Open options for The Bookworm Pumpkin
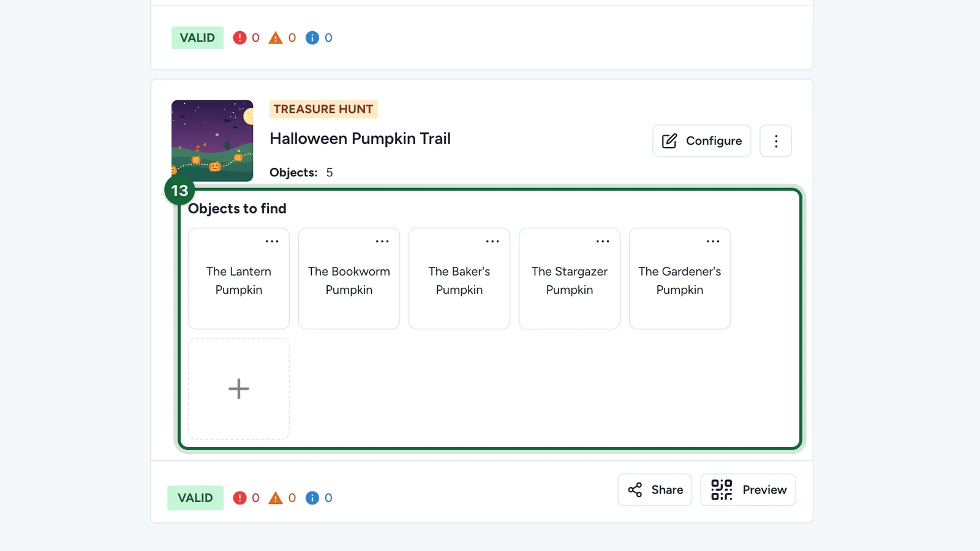Screen dimensions: 980x551 382,241
